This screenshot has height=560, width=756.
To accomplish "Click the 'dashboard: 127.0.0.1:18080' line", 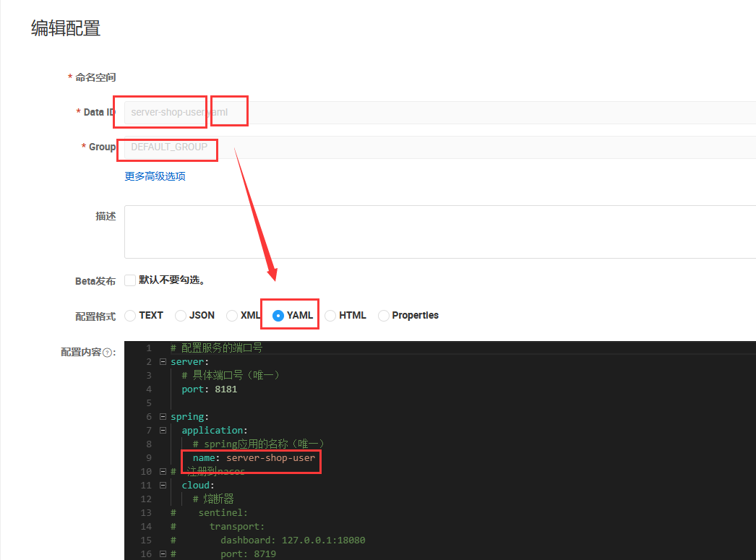I will [293, 540].
